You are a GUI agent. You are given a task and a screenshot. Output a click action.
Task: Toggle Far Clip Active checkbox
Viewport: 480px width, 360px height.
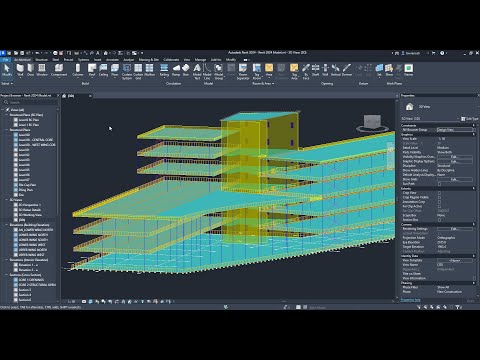[x=439, y=206]
